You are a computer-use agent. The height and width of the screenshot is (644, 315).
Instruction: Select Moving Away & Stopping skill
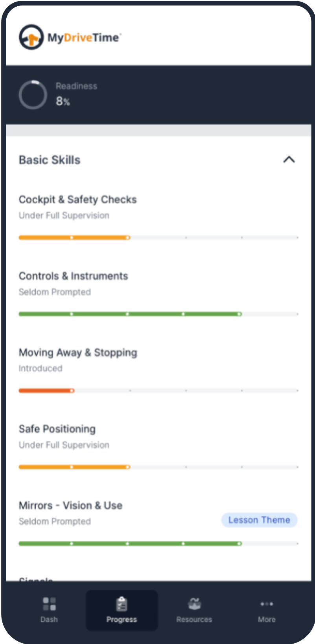78,352
